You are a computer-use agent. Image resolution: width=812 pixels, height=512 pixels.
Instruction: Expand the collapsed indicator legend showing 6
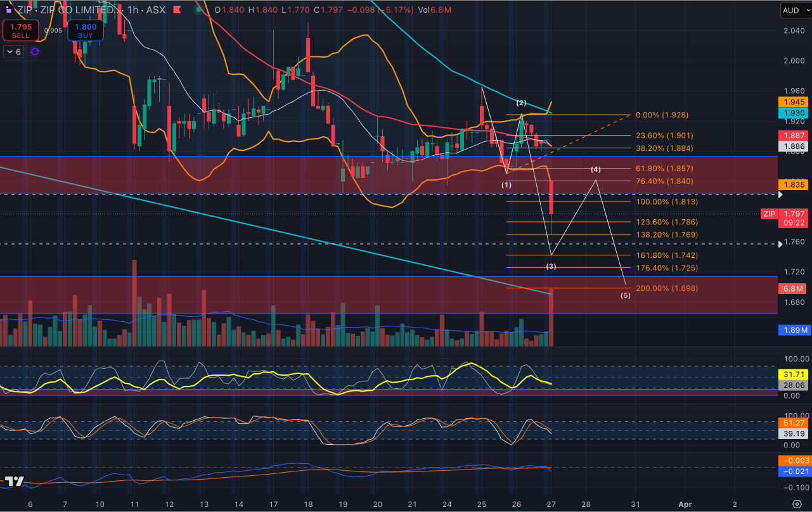click(14, 52)
